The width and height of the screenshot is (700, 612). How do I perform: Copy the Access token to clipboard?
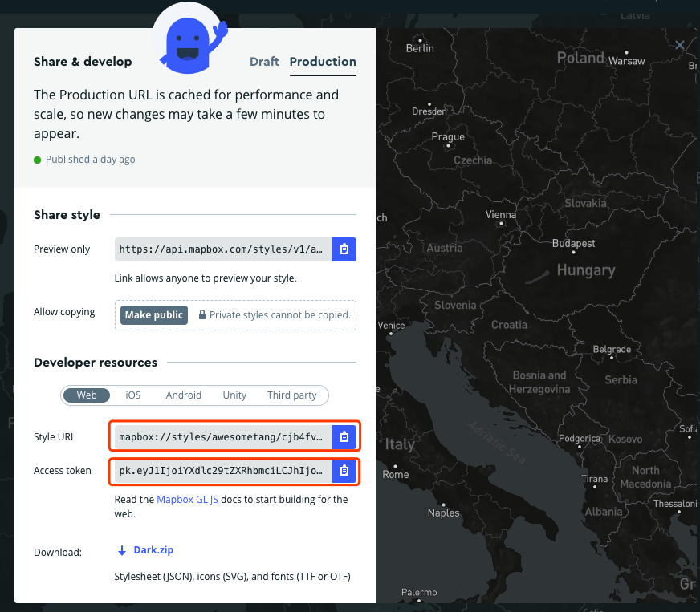[x=344, y=471]
